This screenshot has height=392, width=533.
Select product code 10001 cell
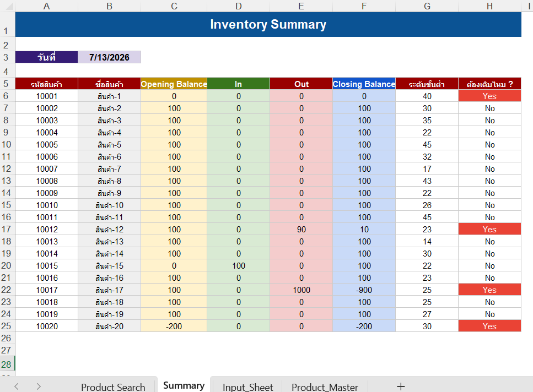tap(47, 96)
